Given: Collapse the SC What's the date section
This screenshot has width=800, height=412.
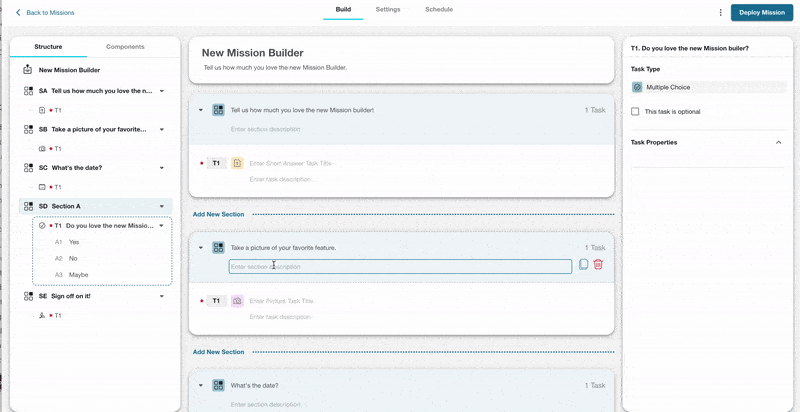Looking at the screenshot, I should [x=162, y=168].
